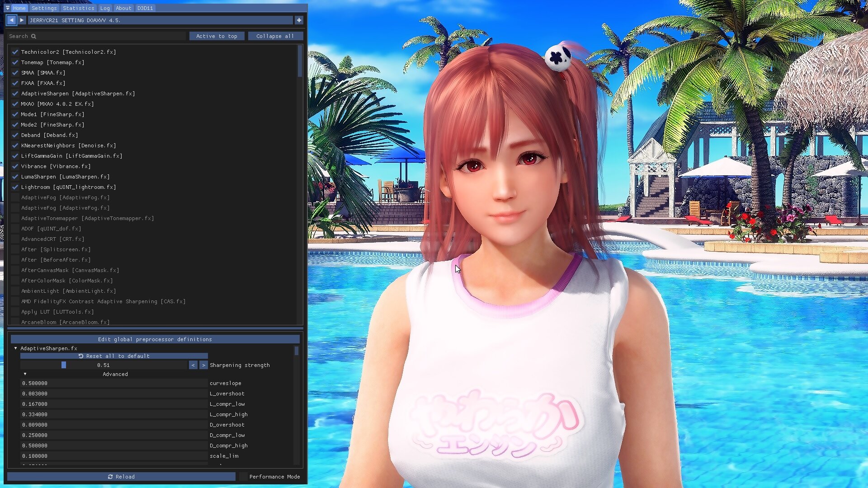The image size is (868, 488).
Task: Select the KNearestNeighbors [Denoise.fx] row
Action: coord(68,145)
